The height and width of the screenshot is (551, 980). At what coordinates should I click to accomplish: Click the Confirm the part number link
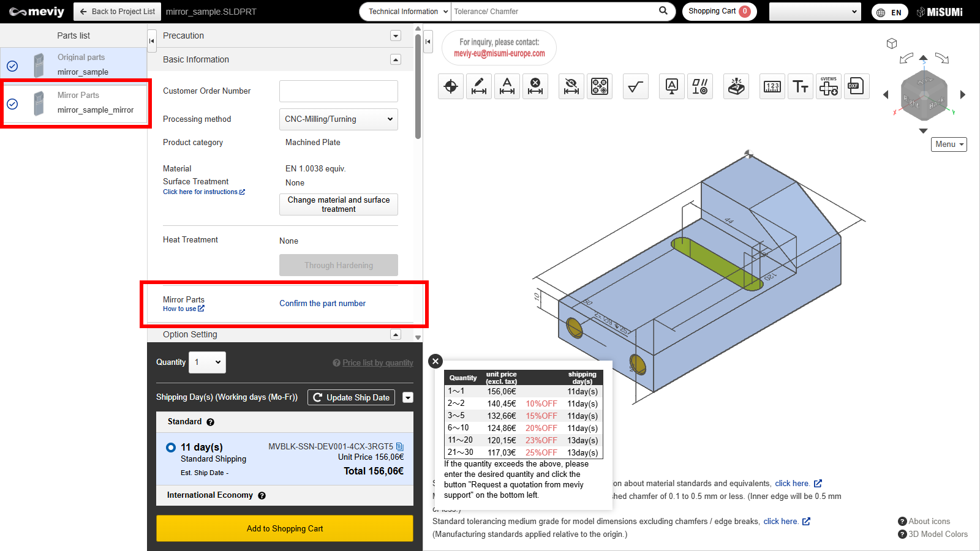[x=322, y=304]
